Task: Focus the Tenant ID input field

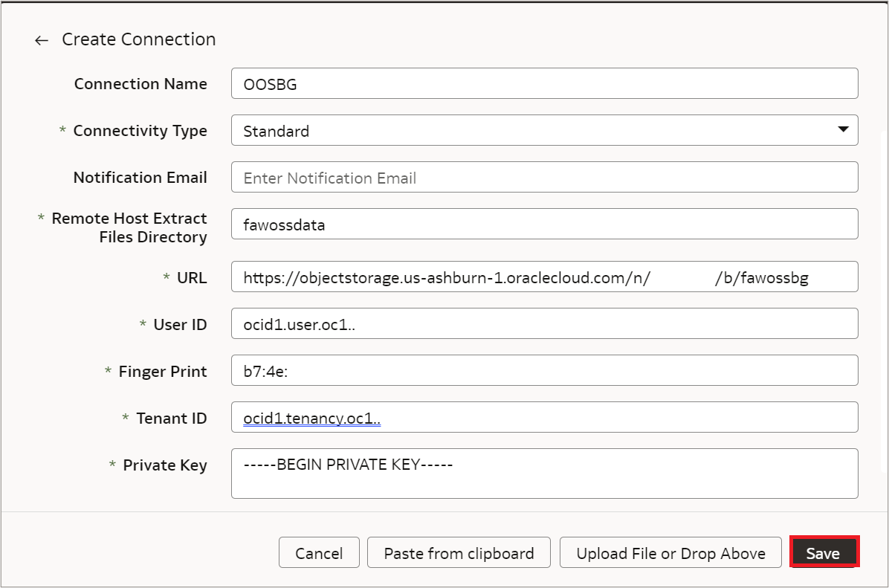Action: pyautogui.click(x=544, y=419)
